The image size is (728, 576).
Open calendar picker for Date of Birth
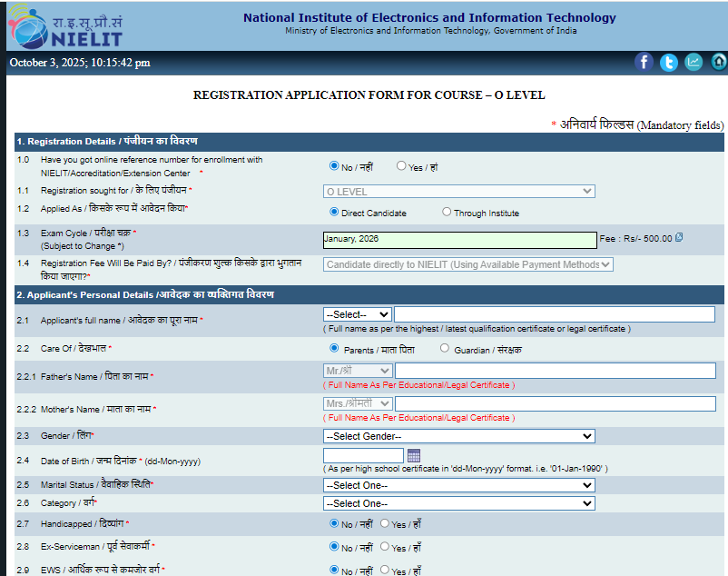point(414,455)
